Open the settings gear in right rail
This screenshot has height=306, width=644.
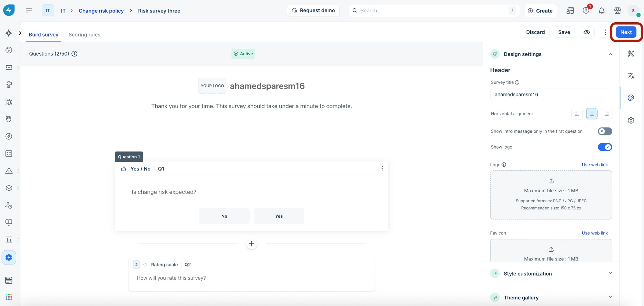631,120
